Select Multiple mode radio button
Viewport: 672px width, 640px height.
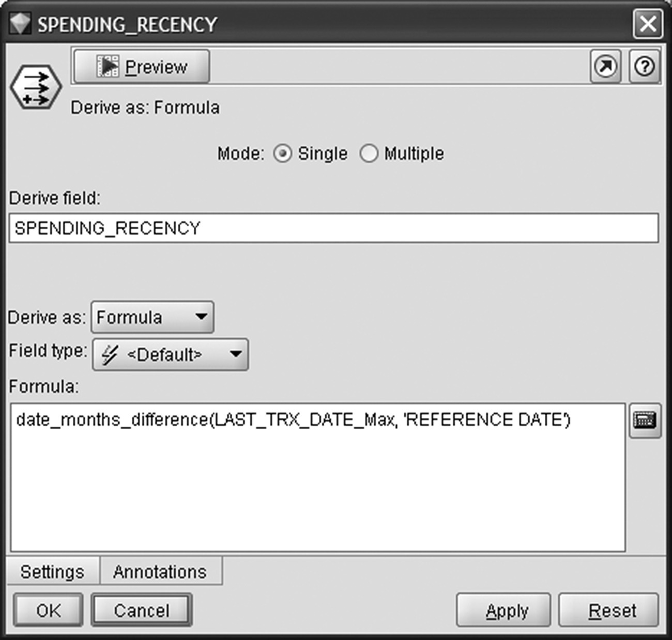[x=369, y=153]
